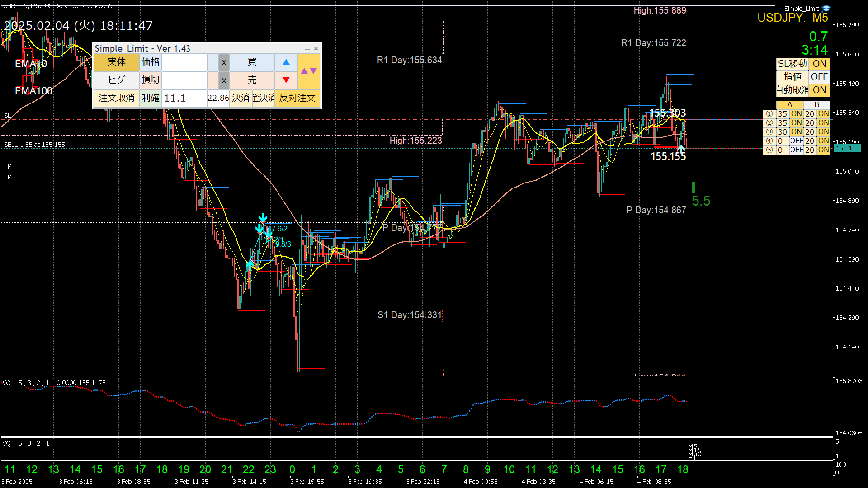Screen dimensions: 868x488
Task: Toggle 自動取消 ON switch
Action: (x=819, y=90)
